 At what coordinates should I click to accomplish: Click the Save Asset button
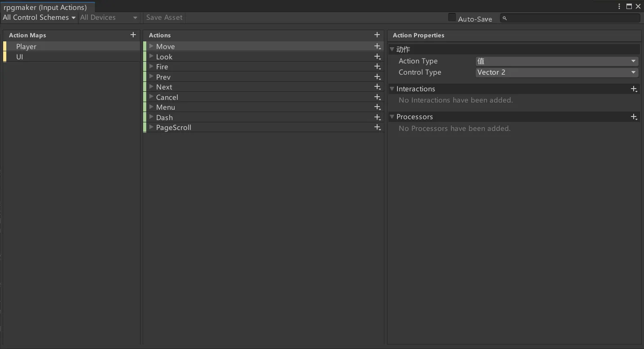tap(164, 18)
